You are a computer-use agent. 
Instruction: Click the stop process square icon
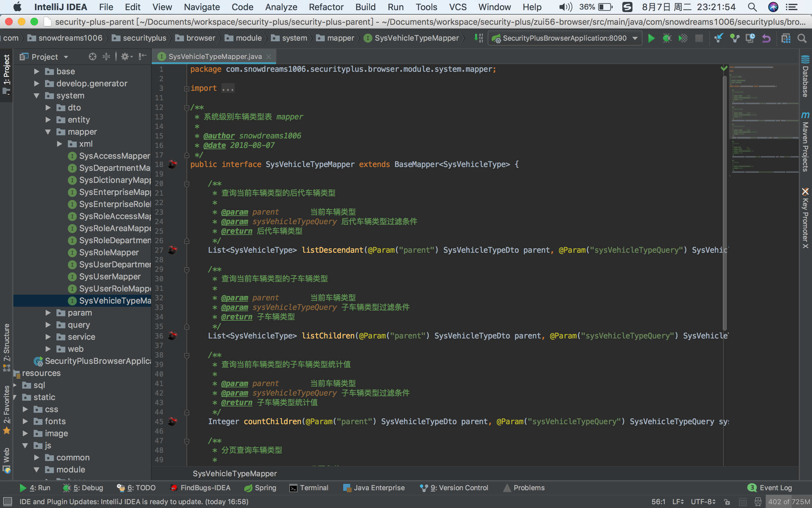tap(699, 38)
